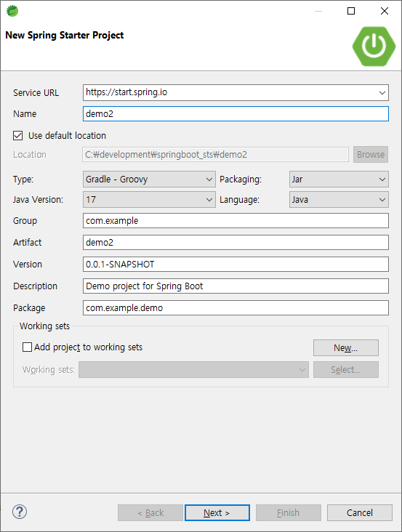Click the Cancel button
The height and width of the screenshot is (532, 402).
tap(360, 512)
